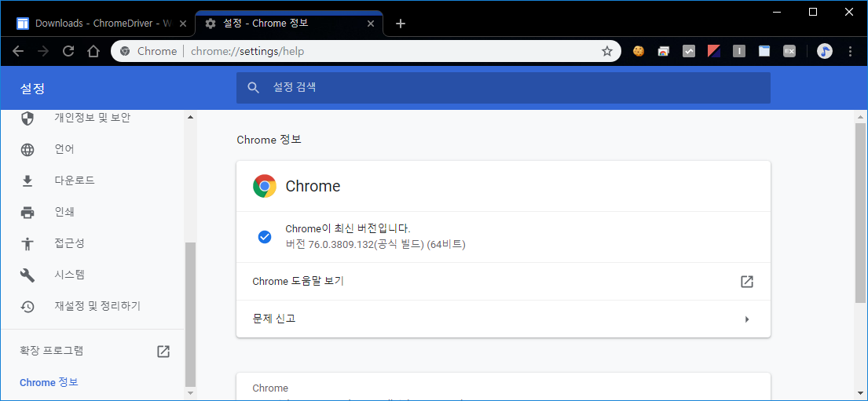868x401 pixels.
Task: Open Chrome's three-dot menu
Action: (851, 52)
